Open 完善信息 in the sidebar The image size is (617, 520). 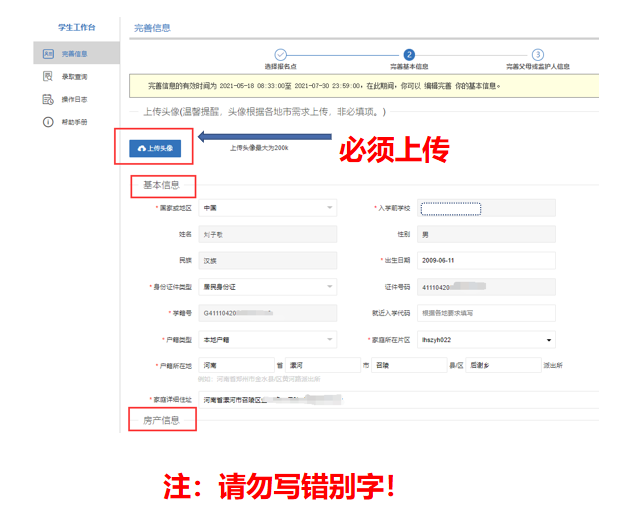pyautogui.click(x=76, y=53)
